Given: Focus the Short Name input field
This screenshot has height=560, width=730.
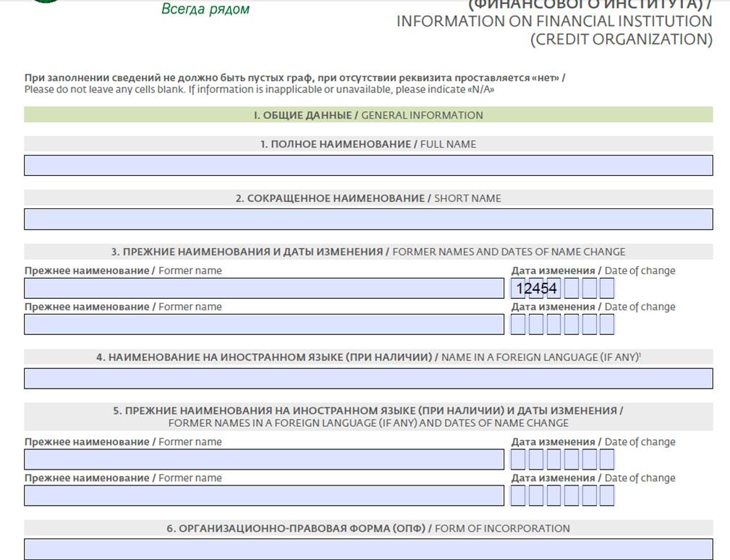Looking at the screenshot, I should [x=368, y=219].
